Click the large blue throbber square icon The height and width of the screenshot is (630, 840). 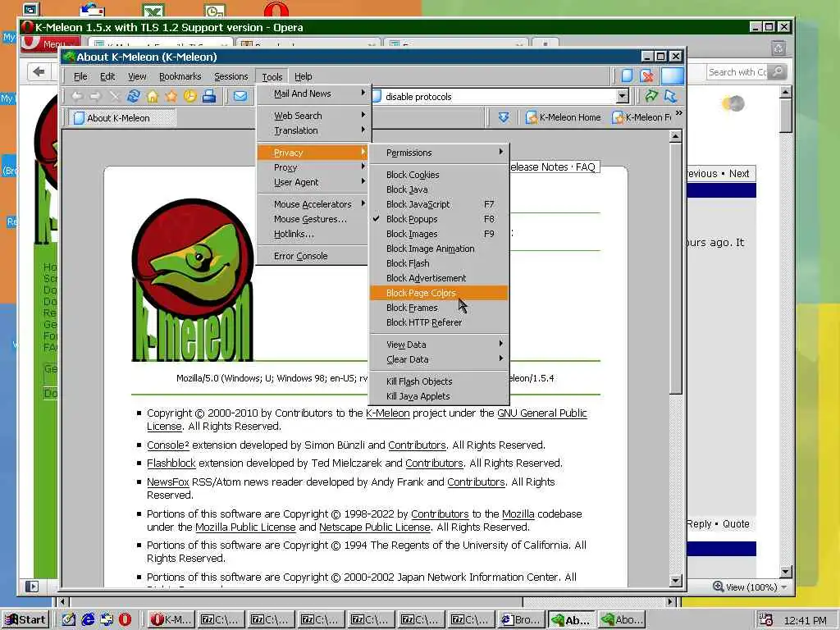pyautogui.click(x=673, y=75)
